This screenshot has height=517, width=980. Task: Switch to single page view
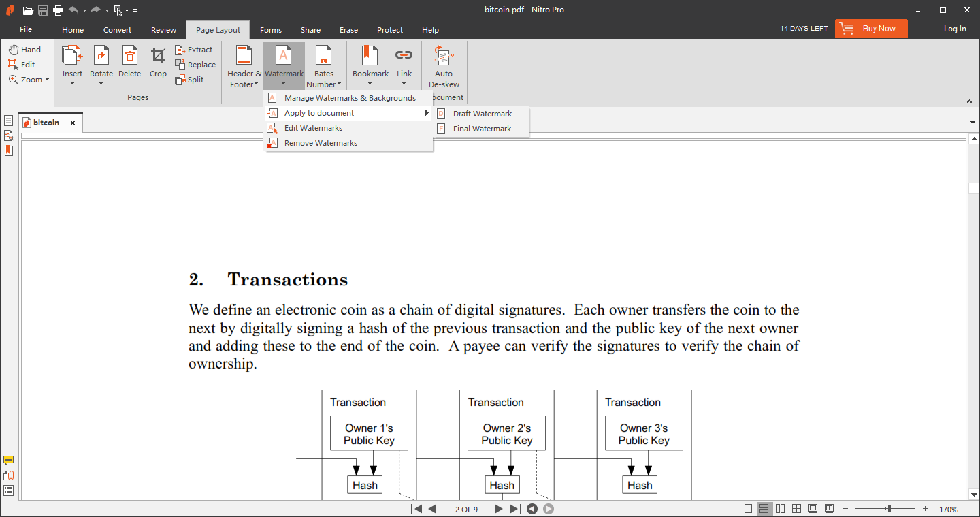click(x=749, y=509)
